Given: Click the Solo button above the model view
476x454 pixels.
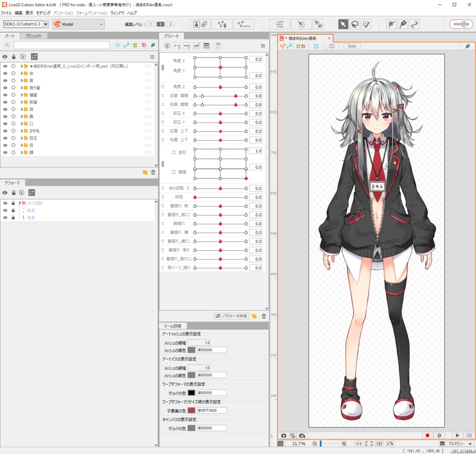Looking at the screenshot, I should point(351,46).
